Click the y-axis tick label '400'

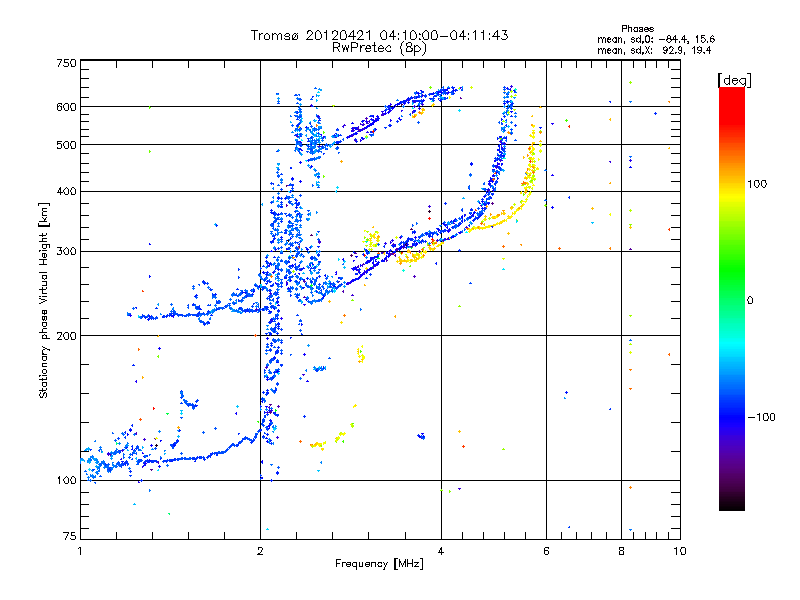[66, 192]
